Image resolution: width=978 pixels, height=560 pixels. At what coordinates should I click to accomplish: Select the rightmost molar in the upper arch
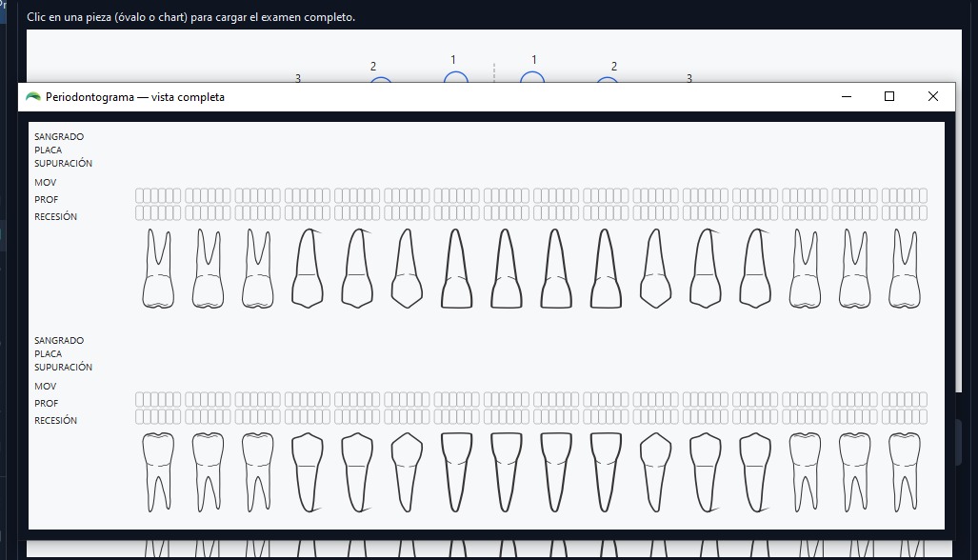click(x=905, y=269)
